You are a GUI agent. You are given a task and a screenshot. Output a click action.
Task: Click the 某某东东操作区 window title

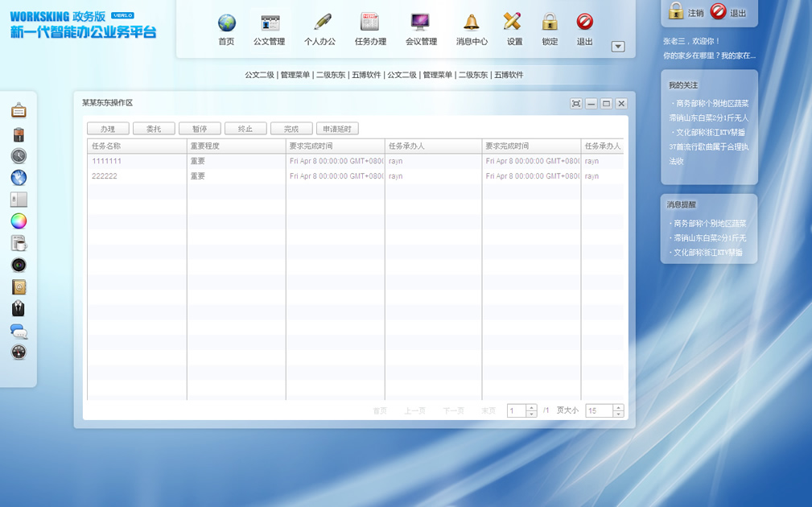pyautogui.click(x=107, y=103)
